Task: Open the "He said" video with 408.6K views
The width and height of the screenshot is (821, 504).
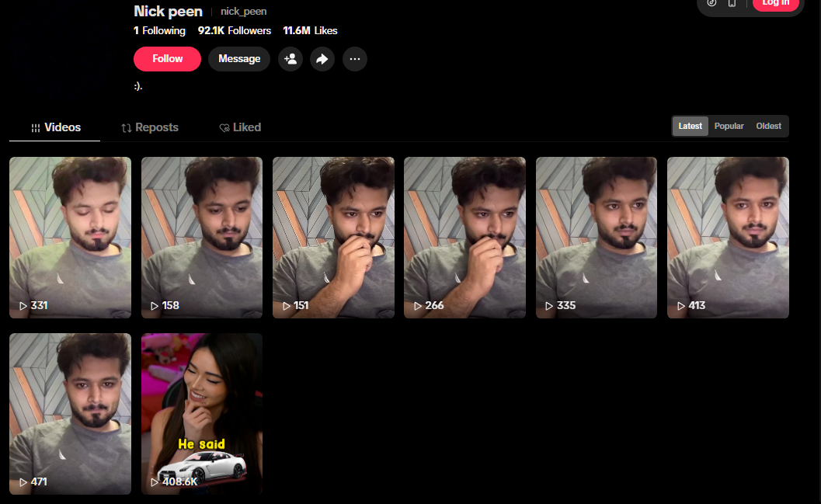Action: point(202,414)
